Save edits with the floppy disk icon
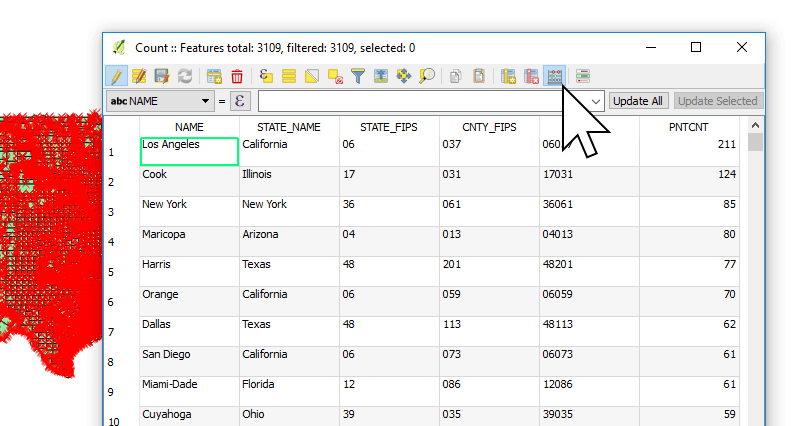 tap(162, 76)
